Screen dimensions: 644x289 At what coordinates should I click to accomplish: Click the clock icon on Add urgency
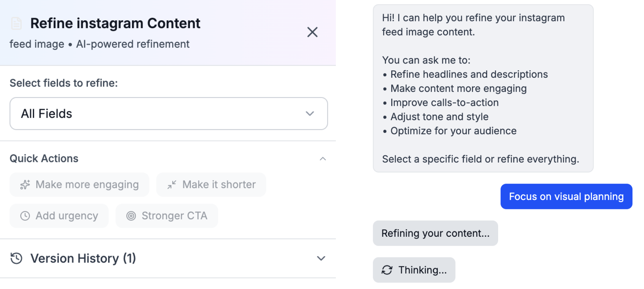click(25, 216)
